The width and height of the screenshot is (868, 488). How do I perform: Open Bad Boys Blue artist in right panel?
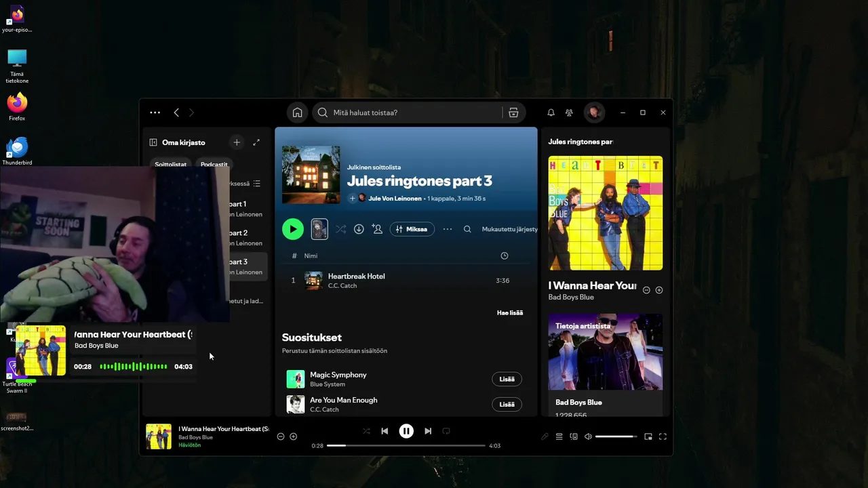[571, 297]
